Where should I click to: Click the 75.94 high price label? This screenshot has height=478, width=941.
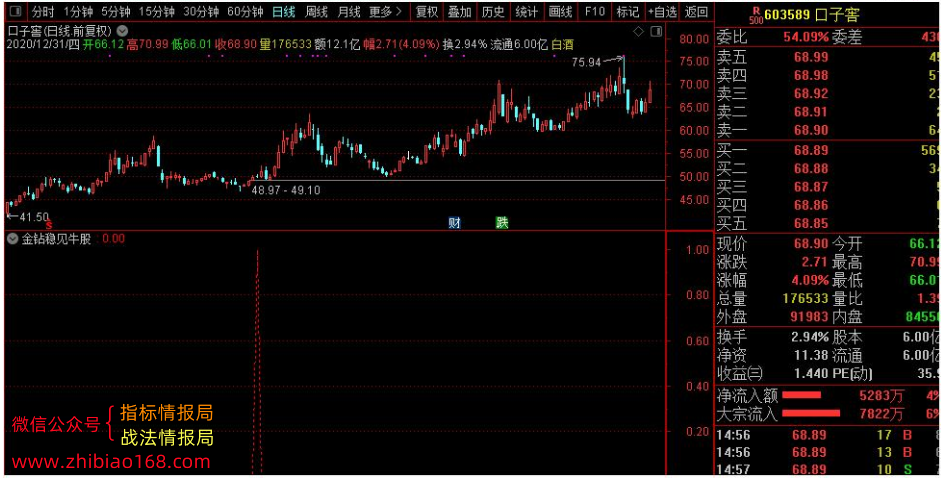[586, 62]
